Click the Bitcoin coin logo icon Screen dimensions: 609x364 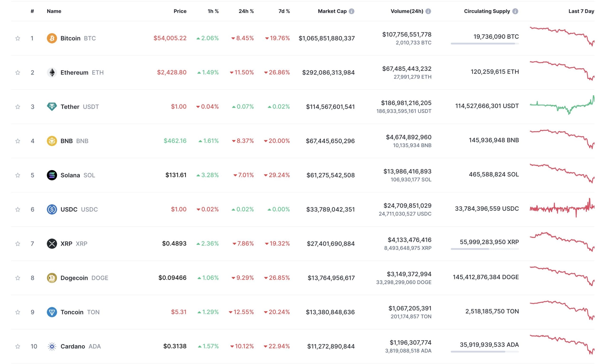(52, 38)
